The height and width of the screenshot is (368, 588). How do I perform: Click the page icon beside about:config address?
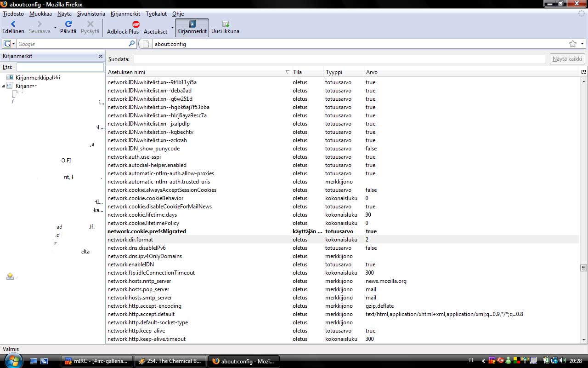pyautogui.click(x=146, y=44)
